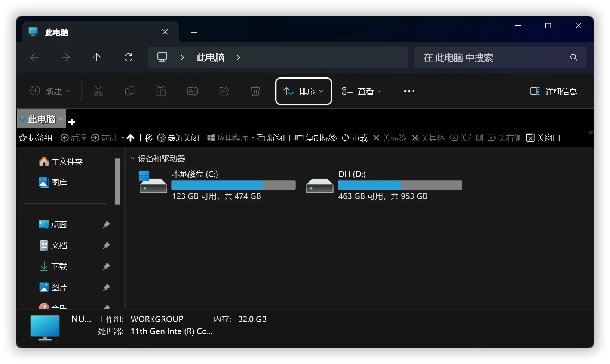Select the lower 此电脑 tab
610x364 pixels.
click(42, 119)
